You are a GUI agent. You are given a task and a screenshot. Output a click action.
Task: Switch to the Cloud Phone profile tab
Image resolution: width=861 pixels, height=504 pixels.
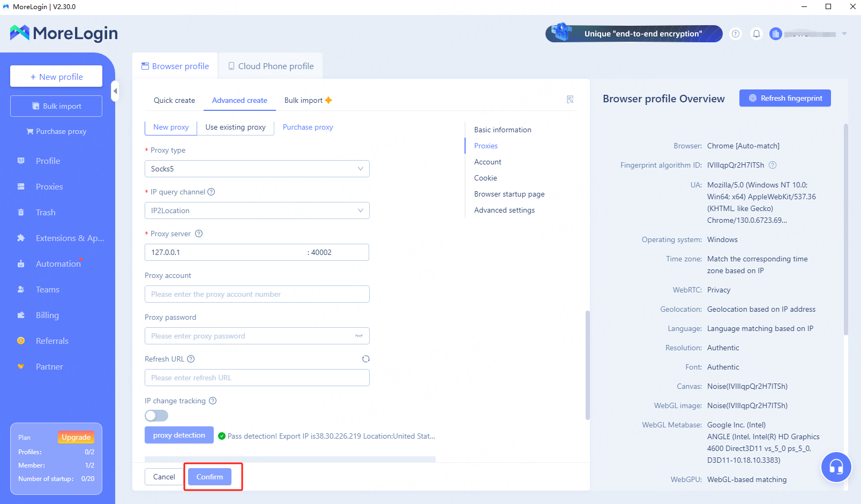pyautogui.click(x=271, y=66)
